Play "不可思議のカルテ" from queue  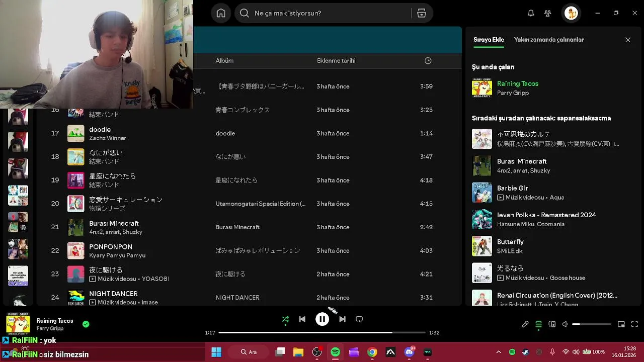point(553,139)
